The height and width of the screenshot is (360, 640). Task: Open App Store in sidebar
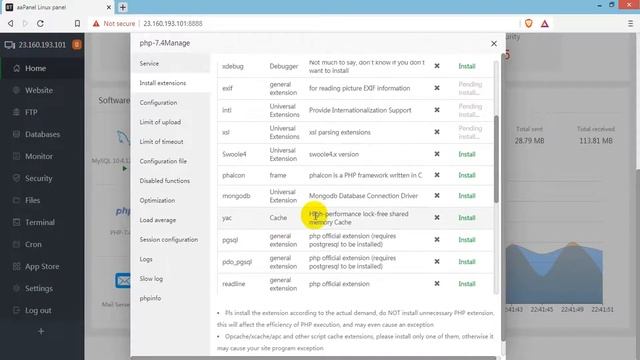(42, 267)
